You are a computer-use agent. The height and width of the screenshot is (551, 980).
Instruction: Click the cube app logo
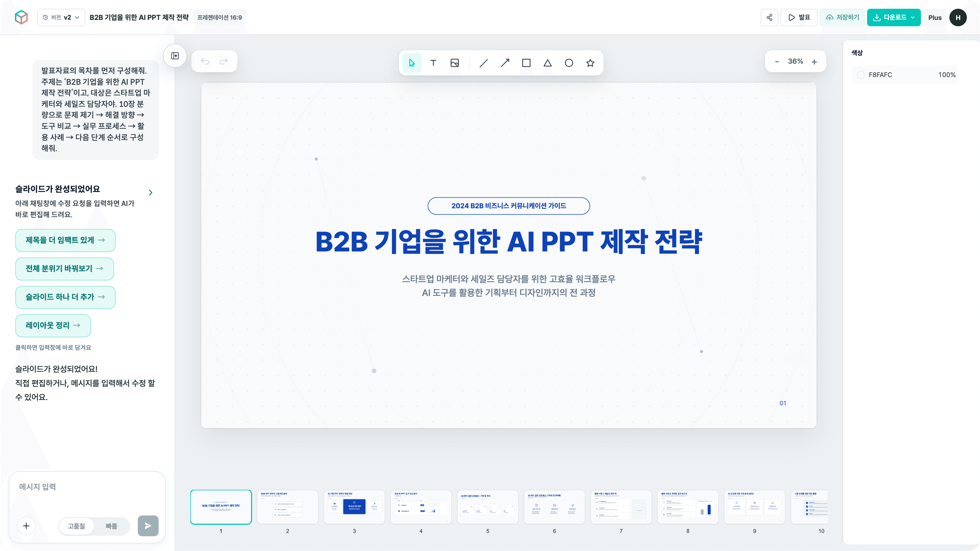(x=21, y=17)
